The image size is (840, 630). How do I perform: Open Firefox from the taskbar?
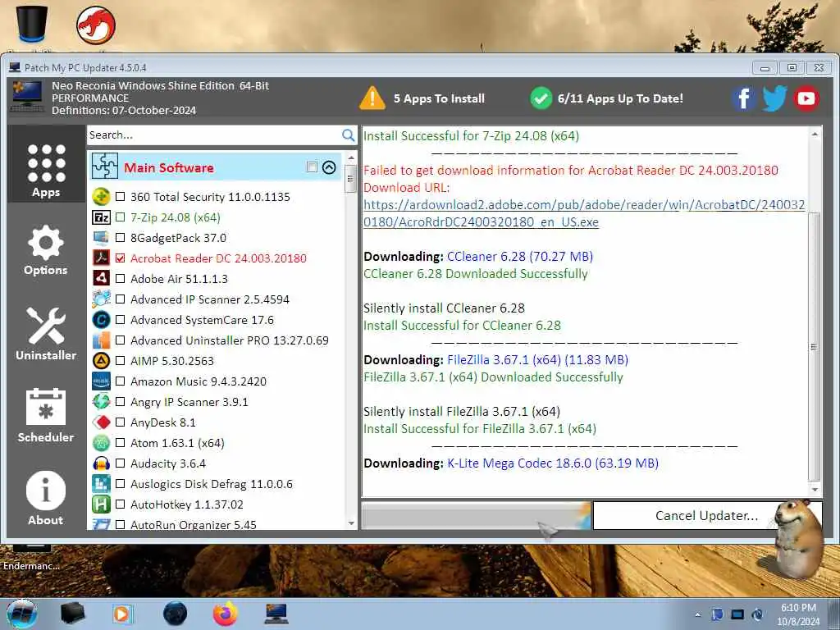tap(225, 614)
